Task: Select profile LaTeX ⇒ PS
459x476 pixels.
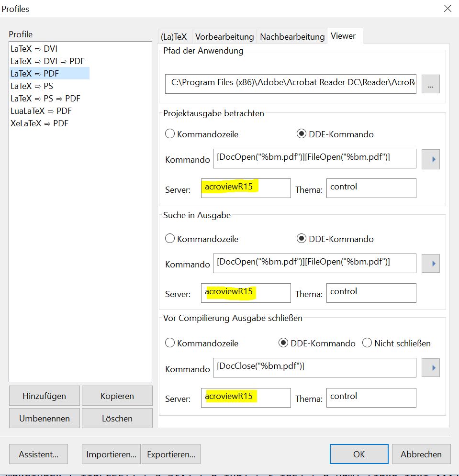Action: (x=32, y=86)
